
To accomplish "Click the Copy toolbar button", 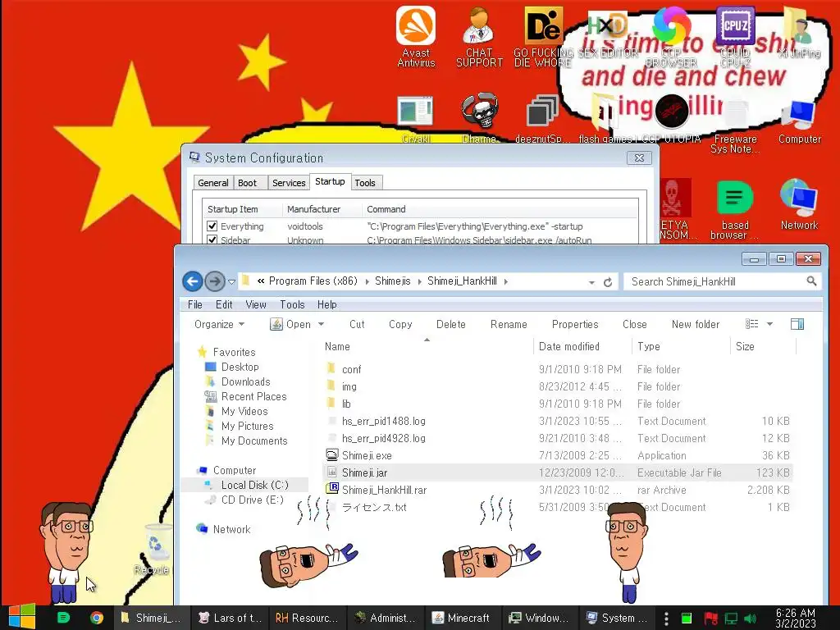I will [400, 324].
